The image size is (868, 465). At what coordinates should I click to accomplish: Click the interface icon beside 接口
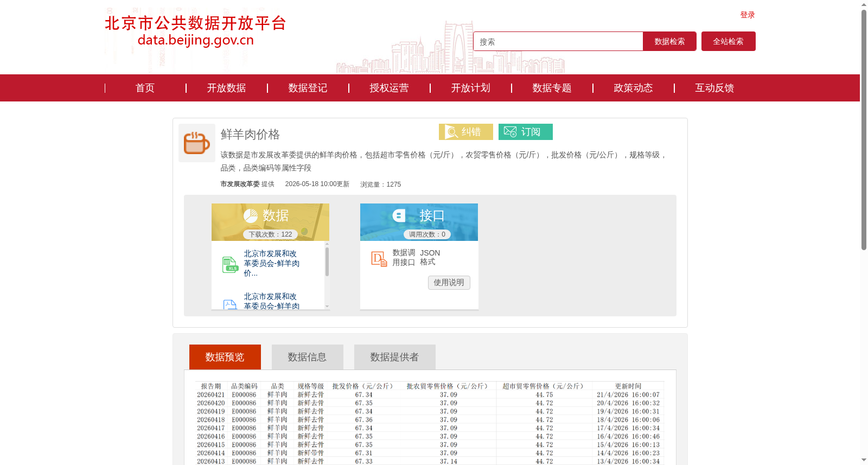399,215
